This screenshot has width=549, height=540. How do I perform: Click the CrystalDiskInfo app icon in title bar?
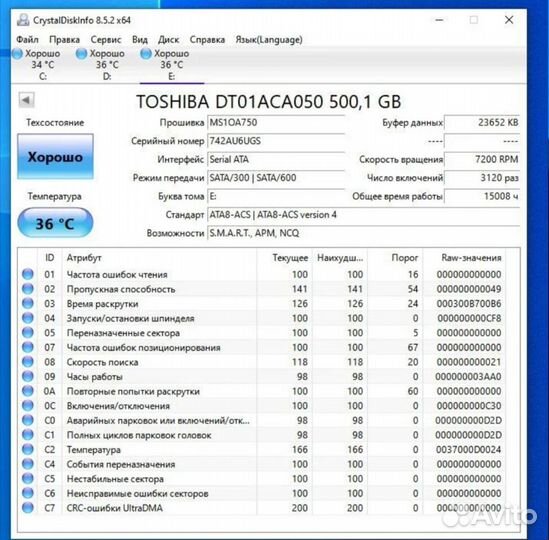[x=23, y=20]
